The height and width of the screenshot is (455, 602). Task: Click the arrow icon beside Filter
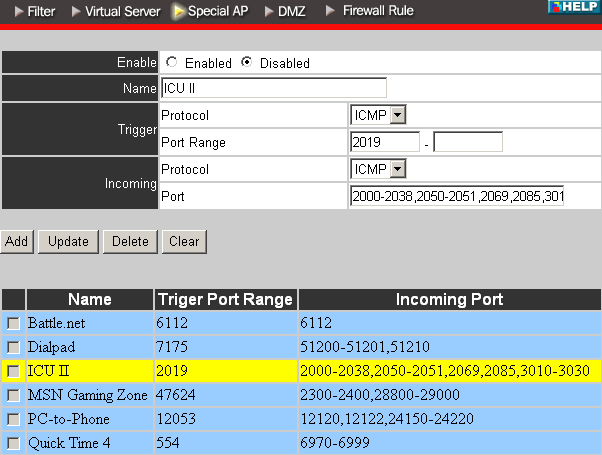point(19,12)
